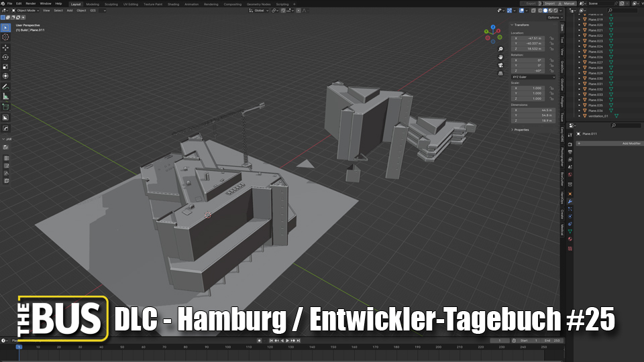This screenshot has width=644, height=362.
Task: Open the Object Mode dropdown
Action: [27, 11]
